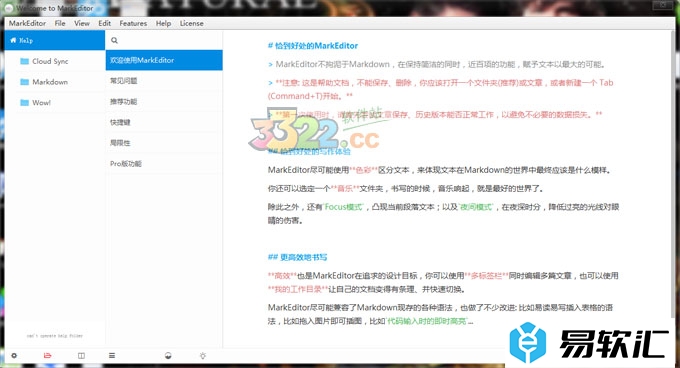Open the 推荐功能 article
680x368 pixels.
pos(164,101)
